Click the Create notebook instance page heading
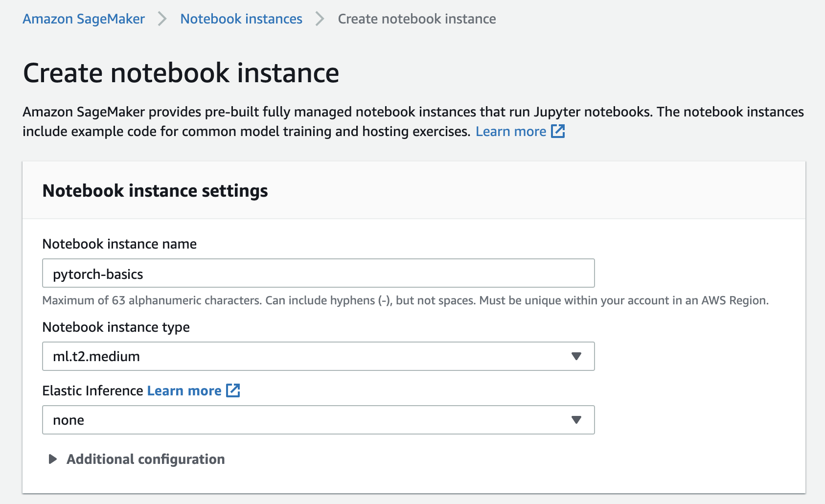This screenshot has height=504, width=825. 181,73
